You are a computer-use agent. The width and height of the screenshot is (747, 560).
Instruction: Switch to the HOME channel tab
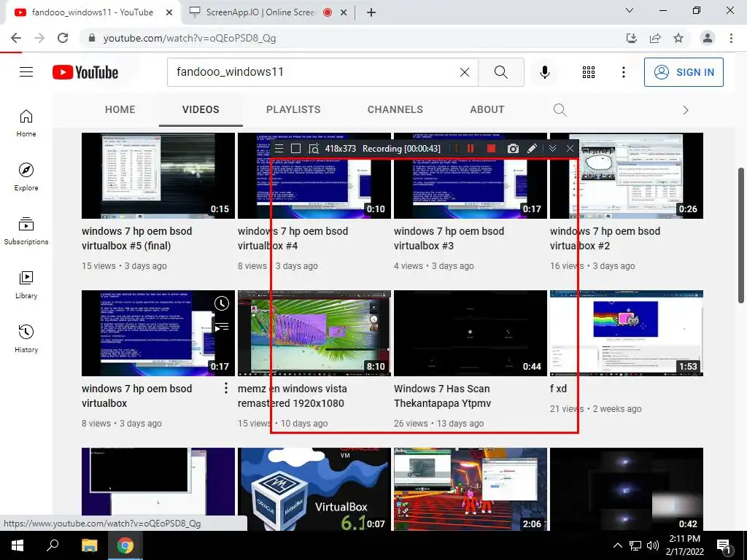coord(120,109)
